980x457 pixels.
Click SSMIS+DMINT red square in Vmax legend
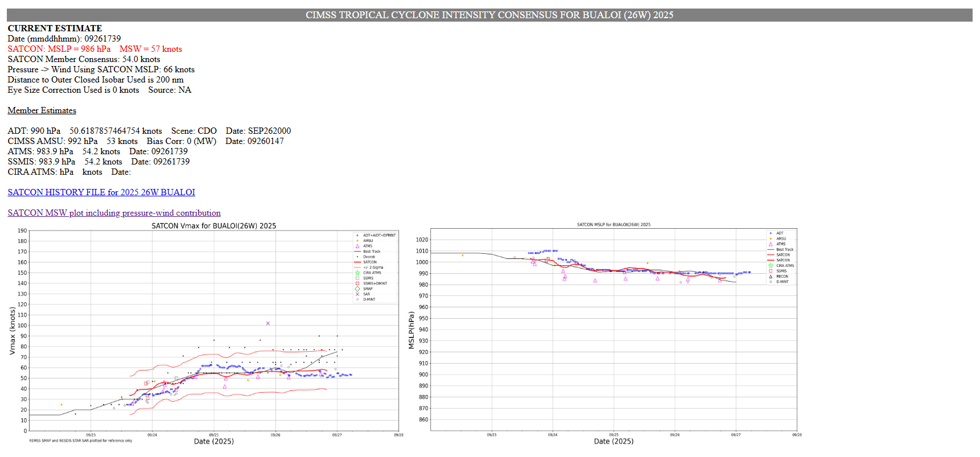point(357,283)
